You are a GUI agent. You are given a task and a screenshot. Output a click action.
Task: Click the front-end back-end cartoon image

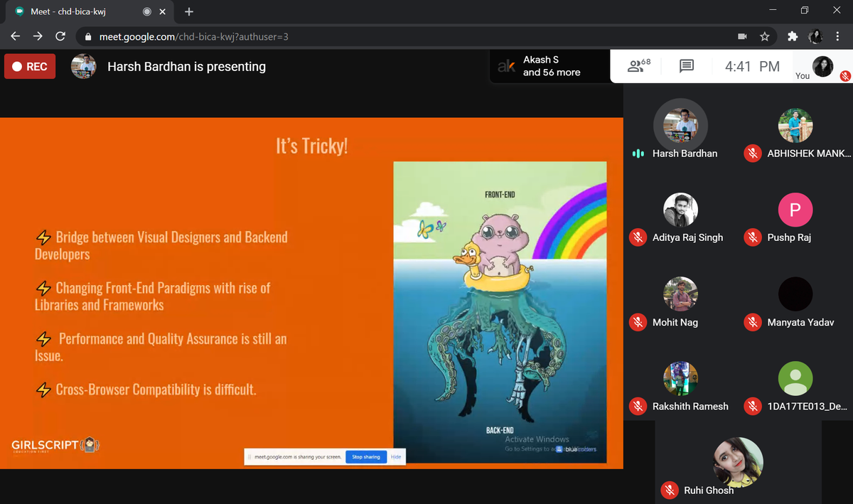pyautogui.click(x=500, y=312)
